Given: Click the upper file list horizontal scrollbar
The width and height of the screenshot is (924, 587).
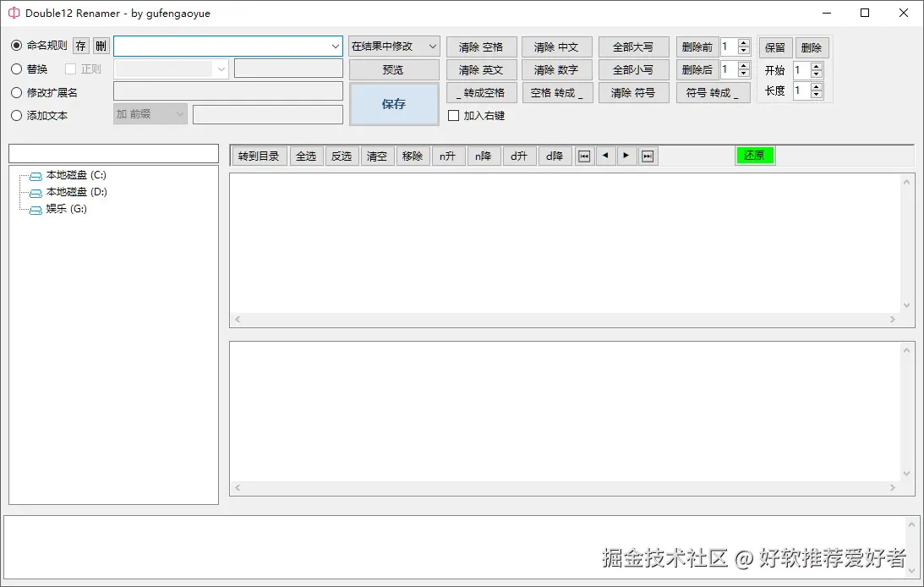Looking at the screenshot, I should pos(565,320).
